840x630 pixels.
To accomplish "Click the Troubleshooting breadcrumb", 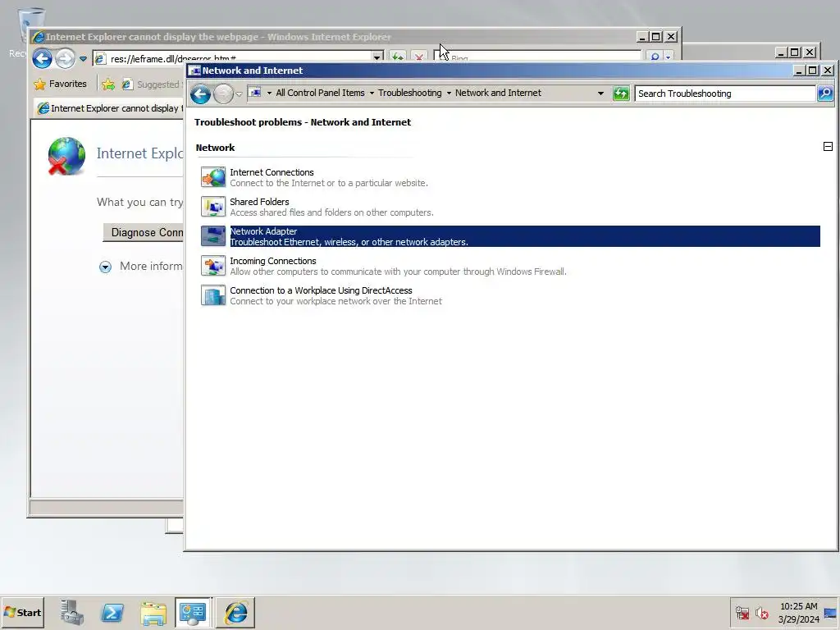I will coord(410,93).
